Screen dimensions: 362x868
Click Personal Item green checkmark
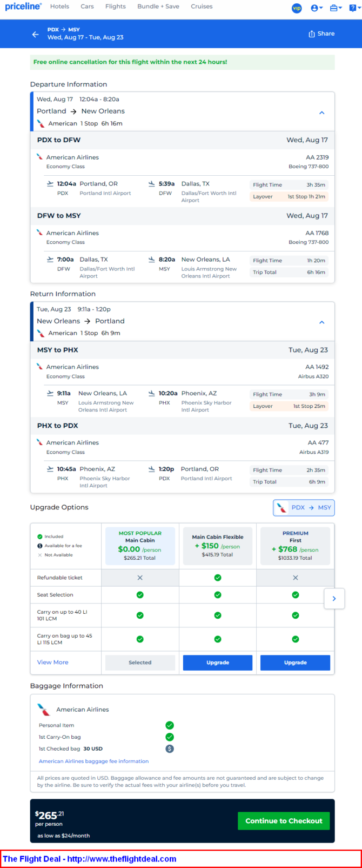170,725
